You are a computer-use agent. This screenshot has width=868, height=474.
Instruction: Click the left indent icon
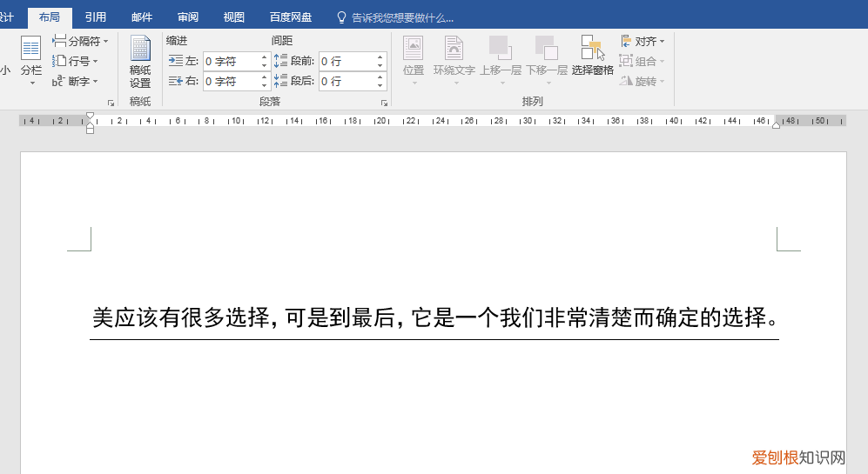pos(176,61)
